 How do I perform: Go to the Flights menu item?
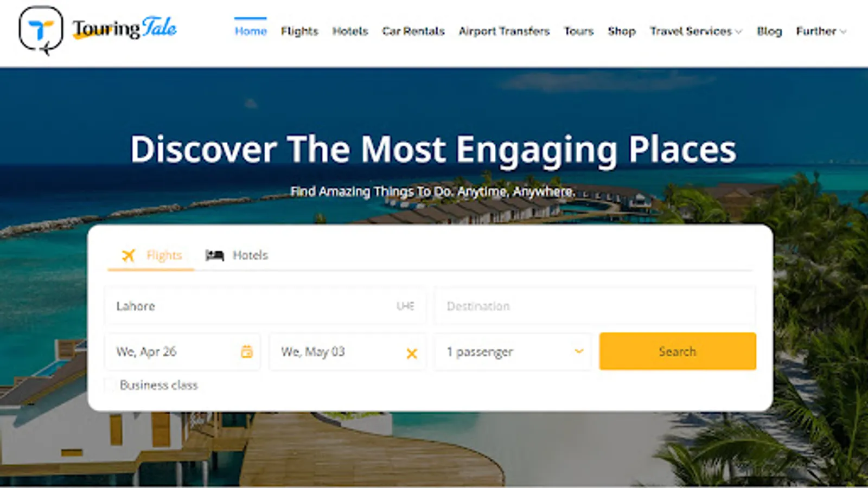point(299,31)
